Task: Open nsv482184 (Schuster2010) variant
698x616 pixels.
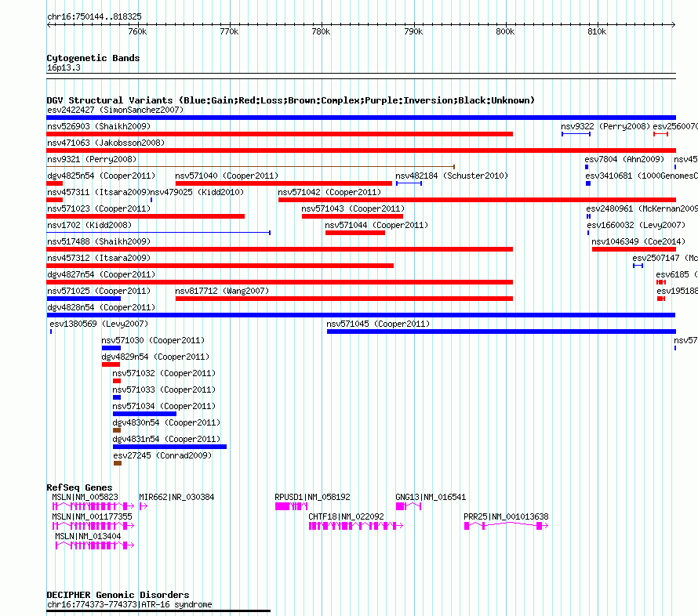Action: pos(452,176)
